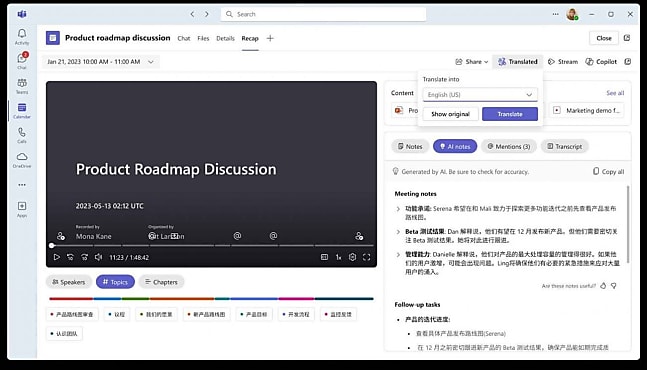
Task: Open Chat from the left sidebar
Action: pos(22,61)
